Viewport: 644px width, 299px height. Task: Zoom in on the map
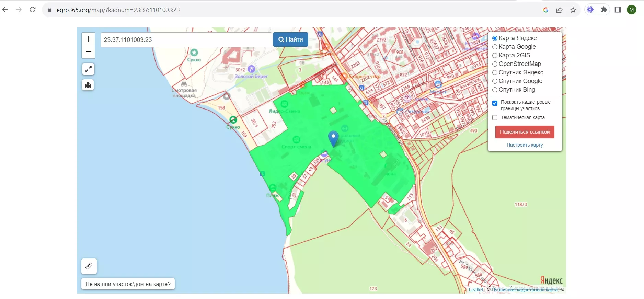pos(88,39)
